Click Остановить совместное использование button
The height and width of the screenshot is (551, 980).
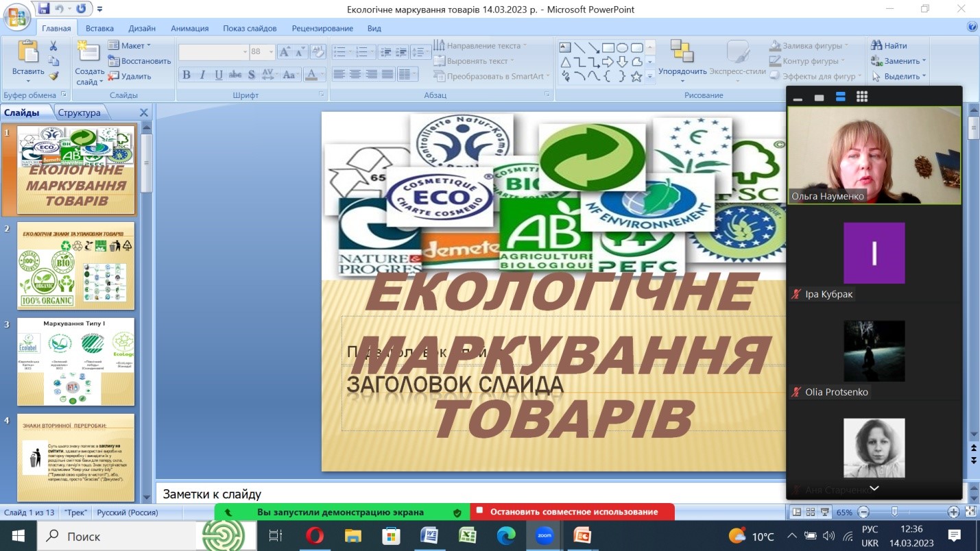click(x=572, y=512)
